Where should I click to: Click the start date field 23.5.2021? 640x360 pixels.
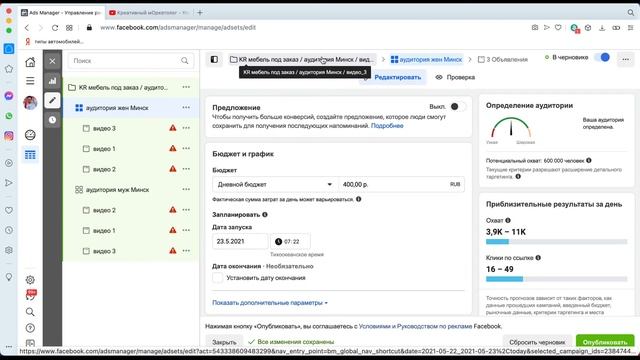(240, 242)
